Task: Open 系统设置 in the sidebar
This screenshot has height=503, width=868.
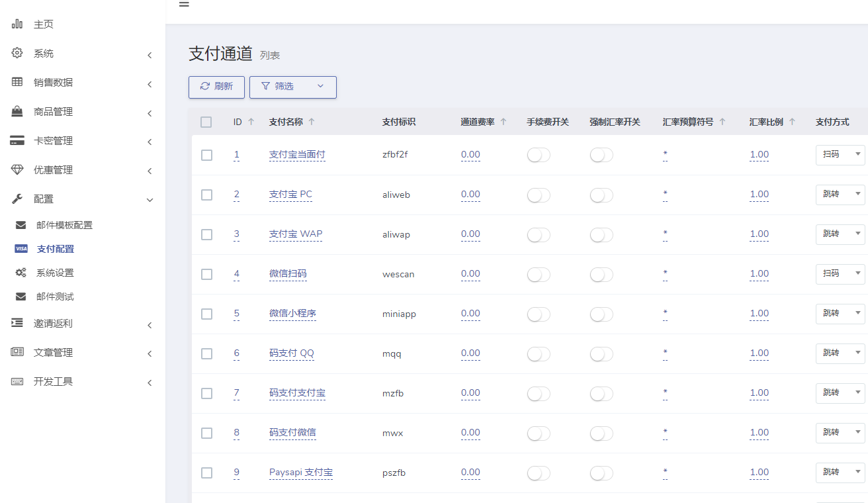Action: click(55, 273)
